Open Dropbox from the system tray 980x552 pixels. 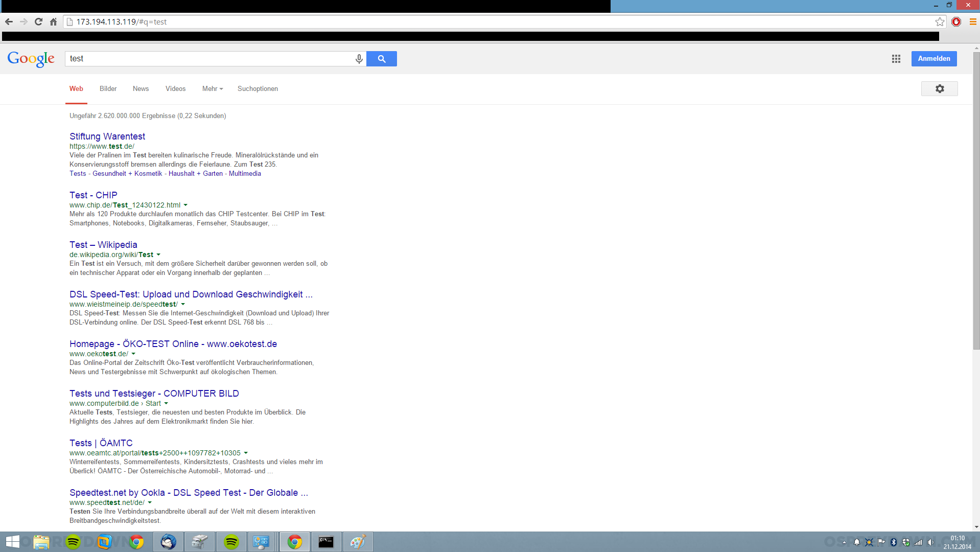(906, 542)
